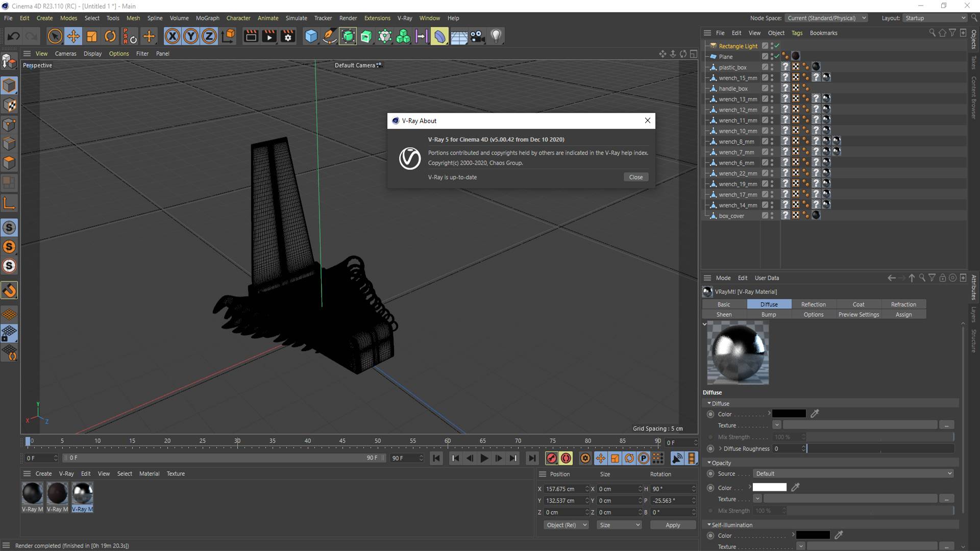Open the Cameras menu in viewport

coord(65,54)
